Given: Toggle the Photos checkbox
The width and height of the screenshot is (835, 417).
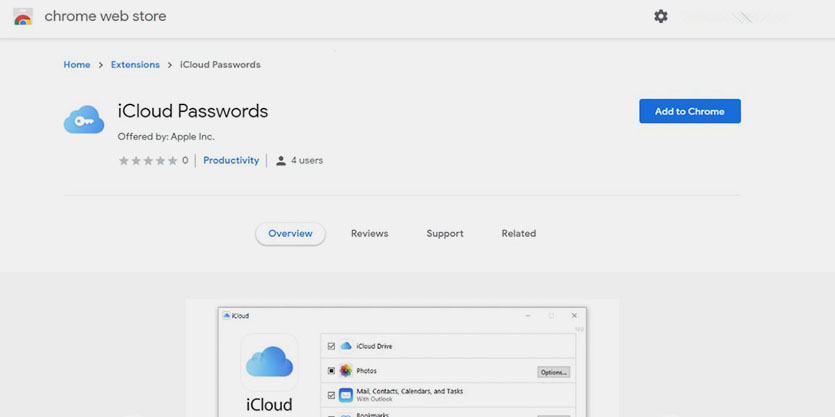Looking at the screenshot, I should coord(331,371).
